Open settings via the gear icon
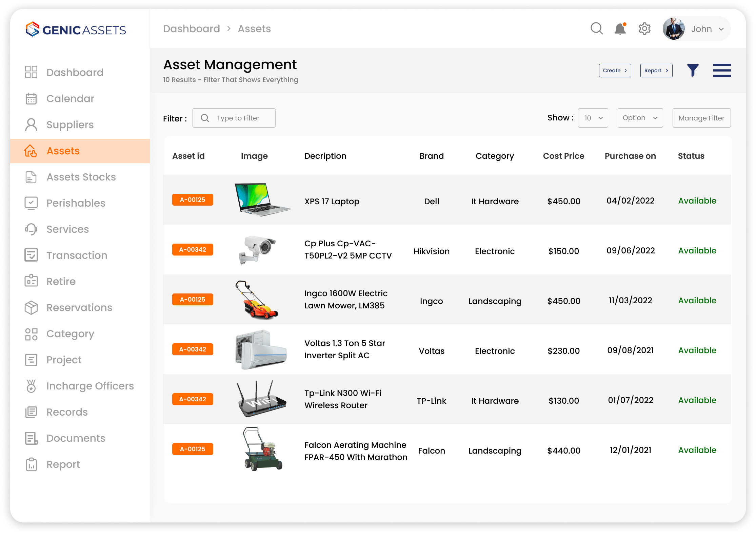756x534 pixels. pyautogui.click(x=644, y=28)
